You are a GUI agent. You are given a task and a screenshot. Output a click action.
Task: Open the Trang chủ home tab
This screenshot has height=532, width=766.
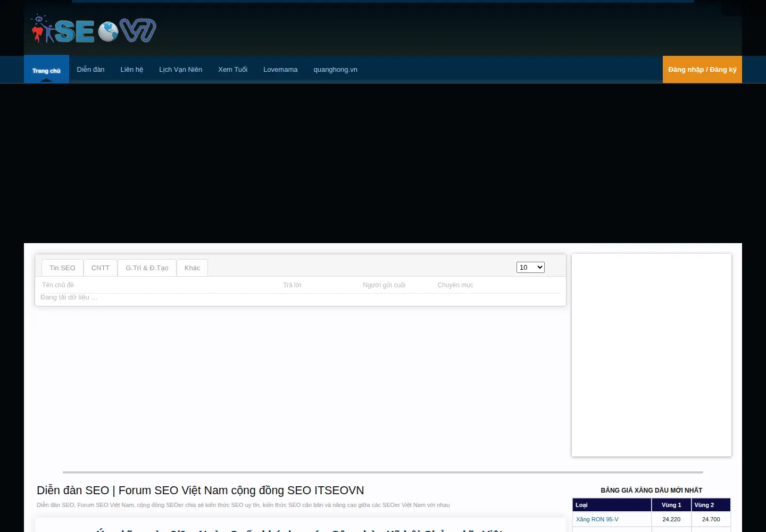coord(46,70)
